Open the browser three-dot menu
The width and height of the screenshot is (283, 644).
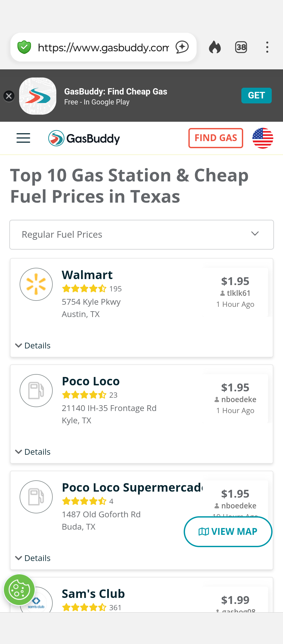[267, 47]
